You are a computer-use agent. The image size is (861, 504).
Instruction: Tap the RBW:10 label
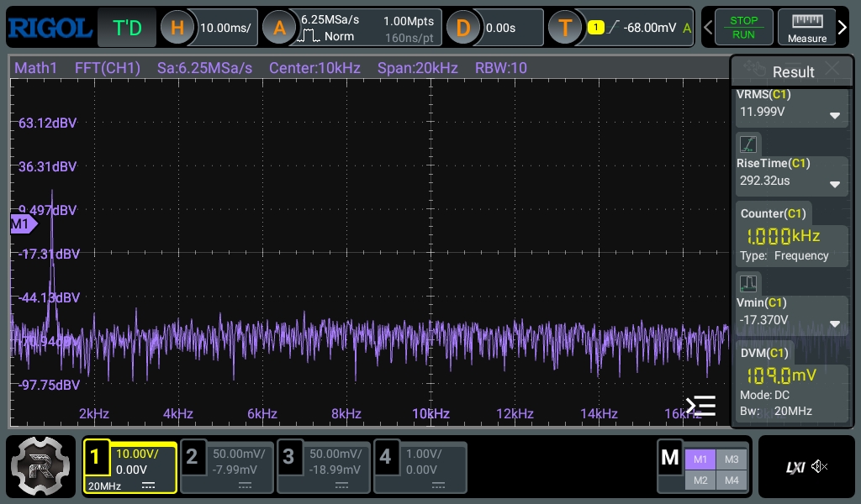coord(501,68)
